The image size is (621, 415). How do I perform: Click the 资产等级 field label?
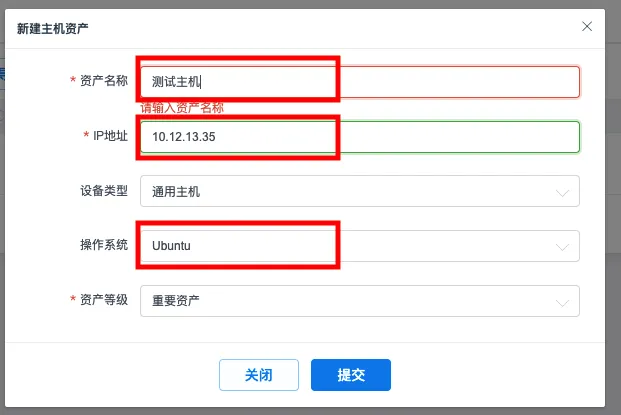[104, 300]
